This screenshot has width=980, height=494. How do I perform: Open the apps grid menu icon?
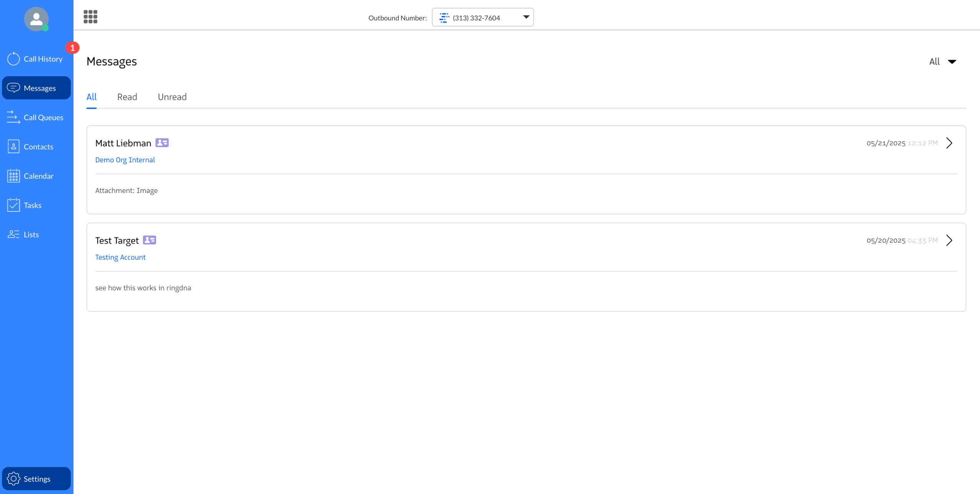tap(90, 17)
